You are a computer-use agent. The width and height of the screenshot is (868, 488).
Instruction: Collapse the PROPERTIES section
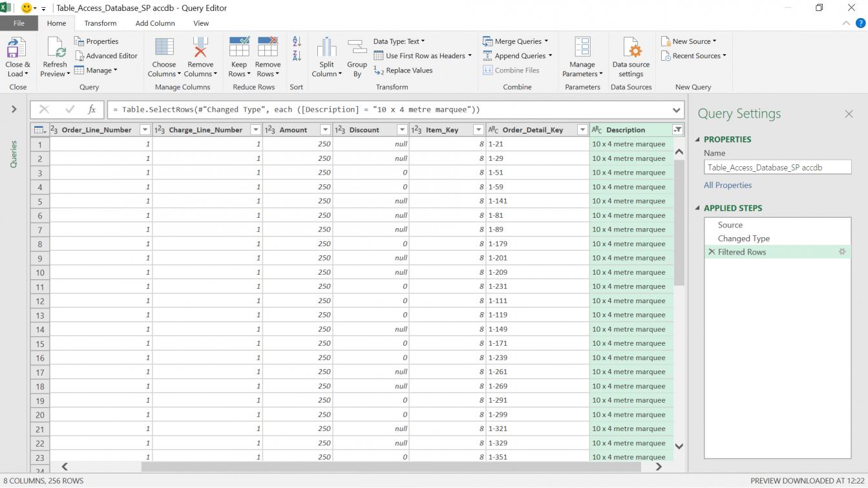tap(697, 140)
